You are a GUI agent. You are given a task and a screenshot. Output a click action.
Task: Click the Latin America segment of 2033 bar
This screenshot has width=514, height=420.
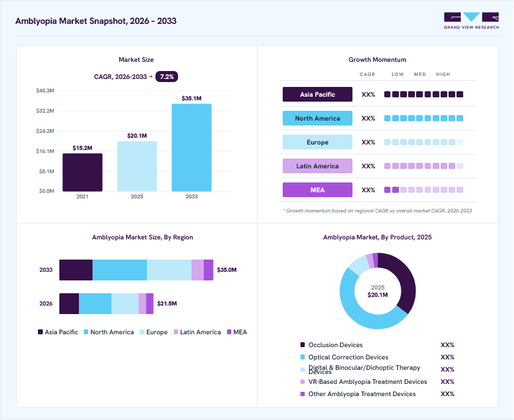pos(198,270)
